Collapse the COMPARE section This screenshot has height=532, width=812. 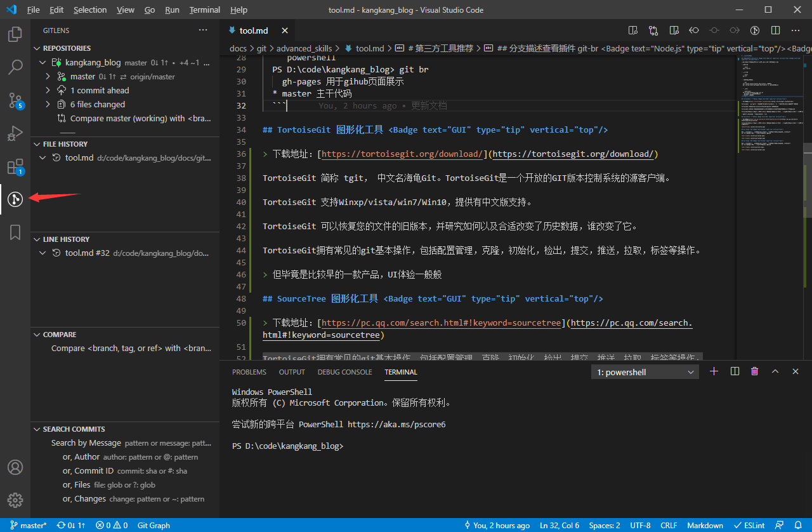(37, 335)
